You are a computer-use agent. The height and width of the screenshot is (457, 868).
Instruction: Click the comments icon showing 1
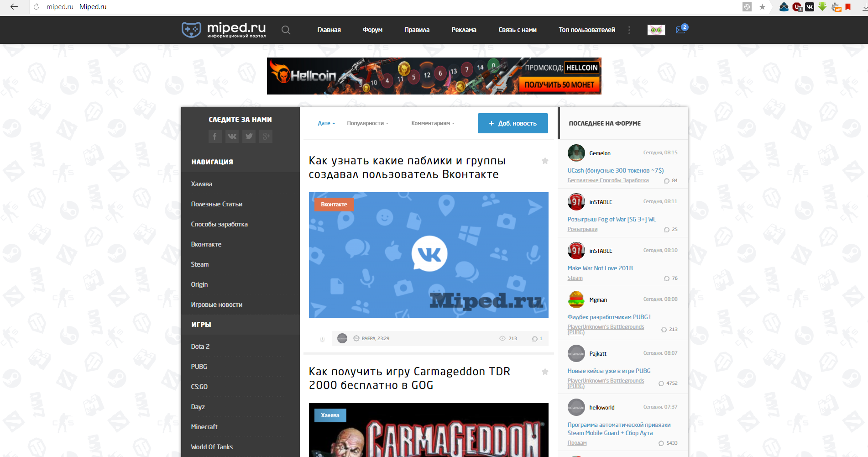pyautogui.click(x=534, y=339)
